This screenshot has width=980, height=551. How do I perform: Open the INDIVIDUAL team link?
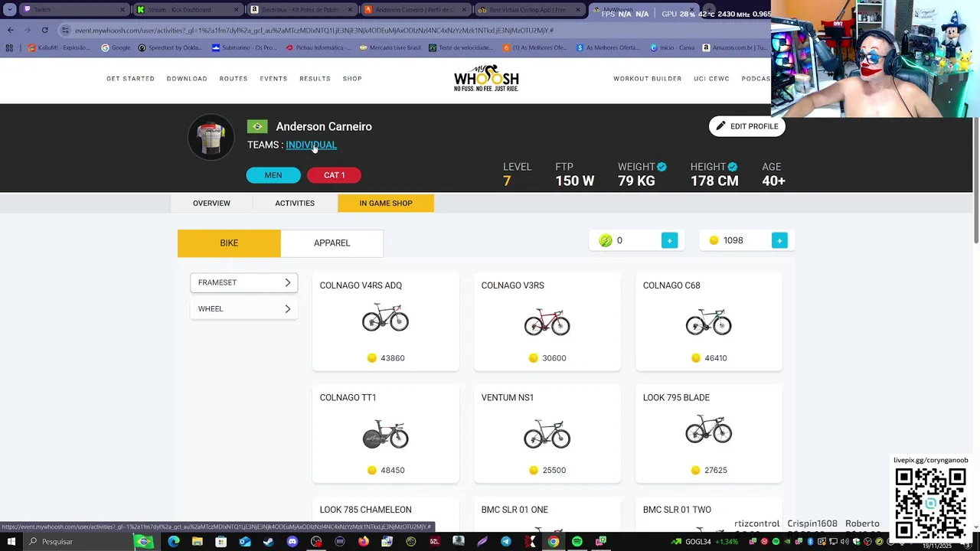coord(311,145)
